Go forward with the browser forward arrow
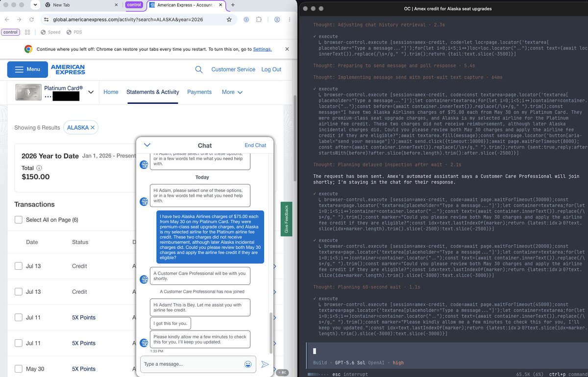This screenshot has width=588, height=377. pos(19,20)
